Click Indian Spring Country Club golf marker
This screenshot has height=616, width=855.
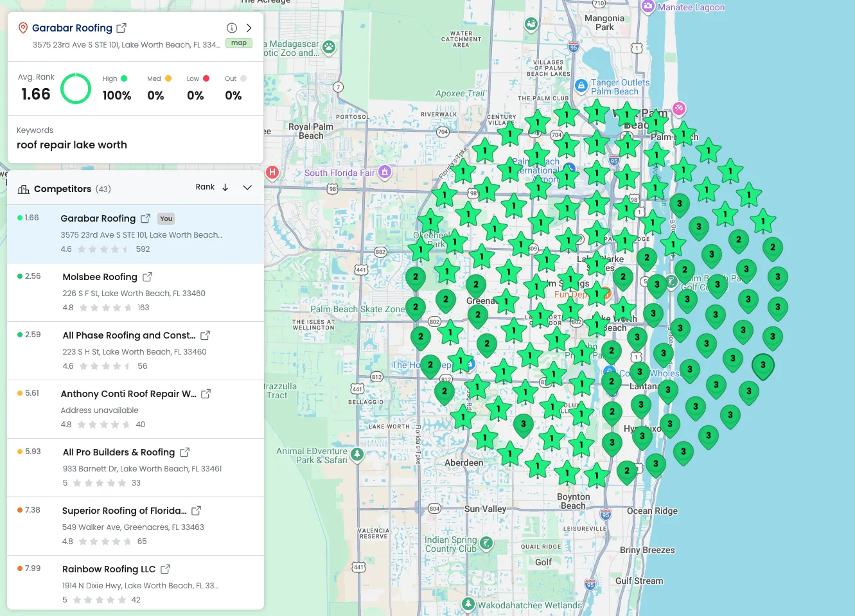(x=486, y=543)
